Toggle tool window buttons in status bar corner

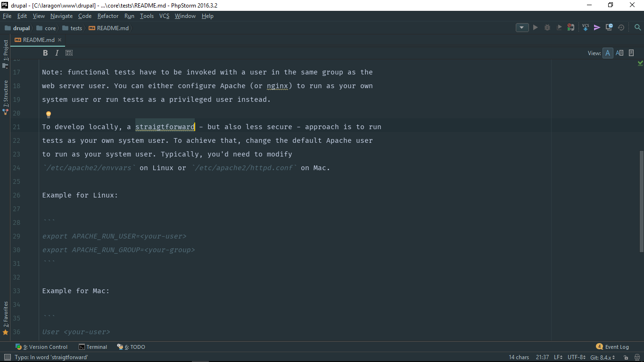[7, 357]
